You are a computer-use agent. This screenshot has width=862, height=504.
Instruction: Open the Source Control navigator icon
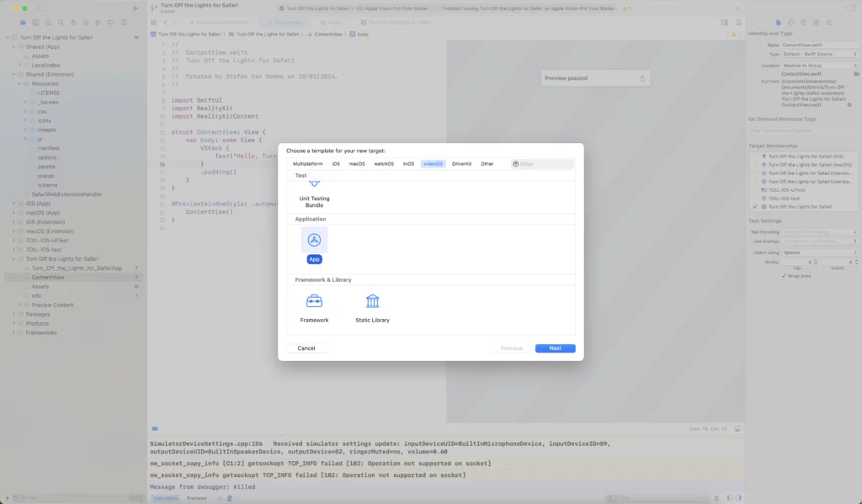(35, 23)
